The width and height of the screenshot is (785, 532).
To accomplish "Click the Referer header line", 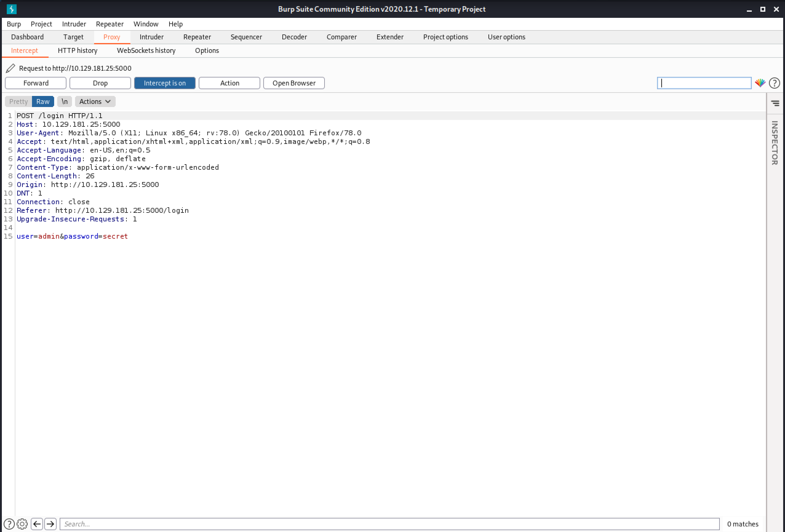I will point(103,210).
